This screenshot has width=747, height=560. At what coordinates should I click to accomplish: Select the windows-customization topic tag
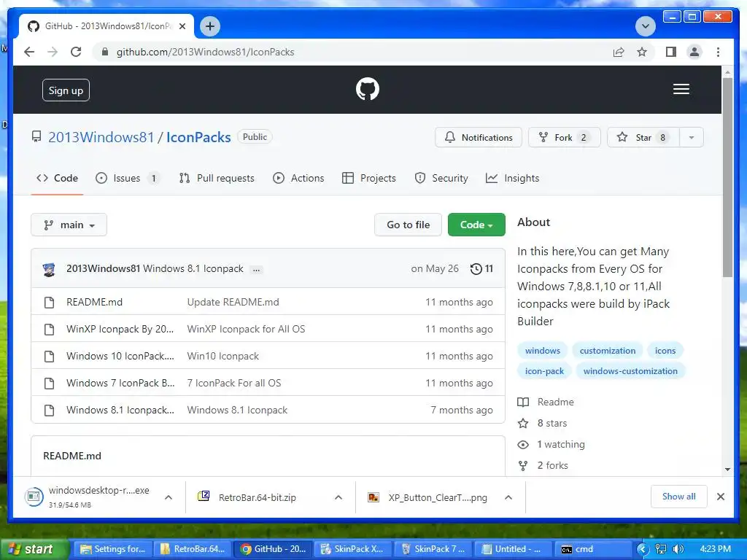click(x=630, y=371)
